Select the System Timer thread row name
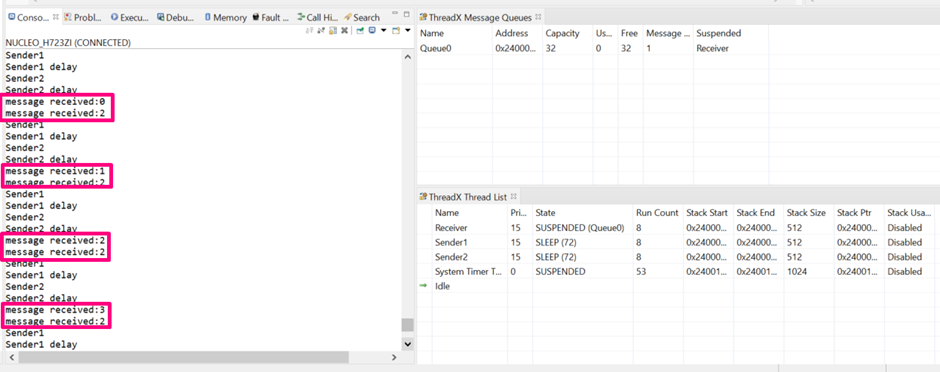 pos(468,271)
